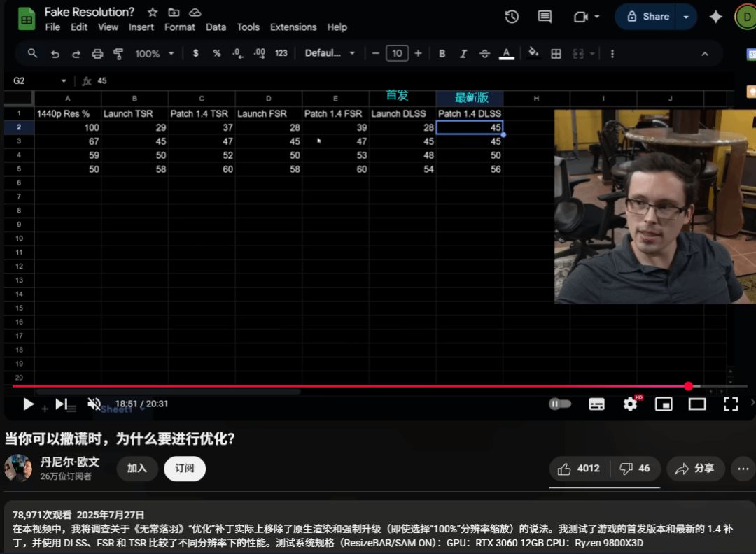Open the font family dropdown
This screenshot has height=554, width=756.
click(330, 54)
